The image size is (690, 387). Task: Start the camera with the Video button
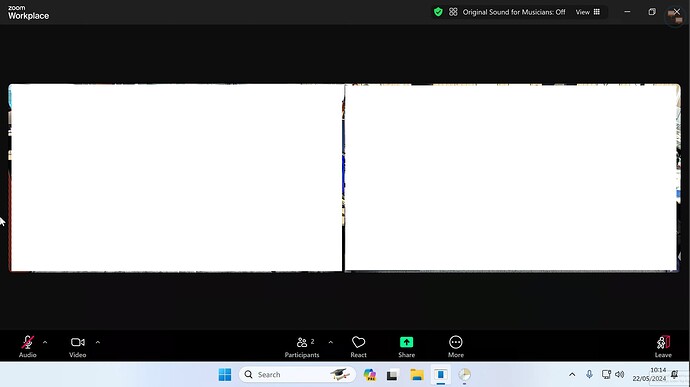click(77, 346)
